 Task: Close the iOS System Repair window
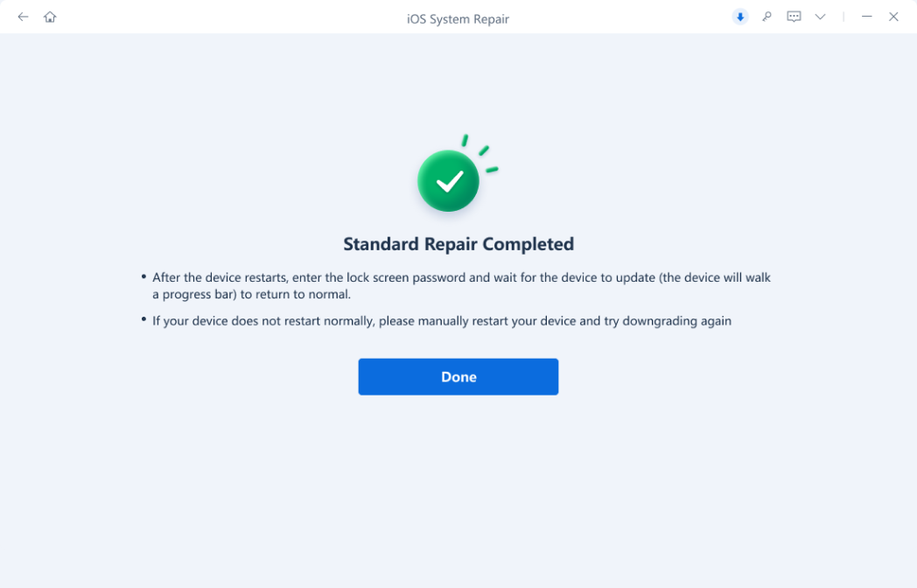893,17
